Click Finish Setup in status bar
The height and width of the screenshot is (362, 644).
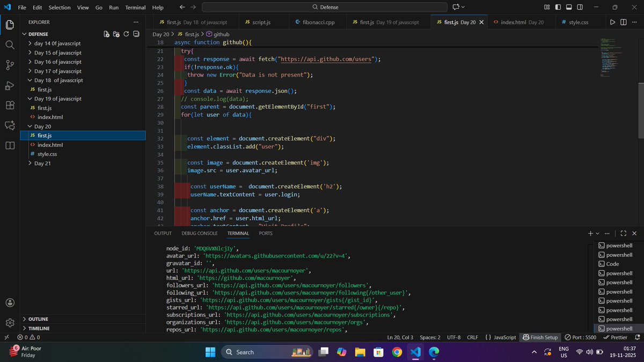click(540, 337)
